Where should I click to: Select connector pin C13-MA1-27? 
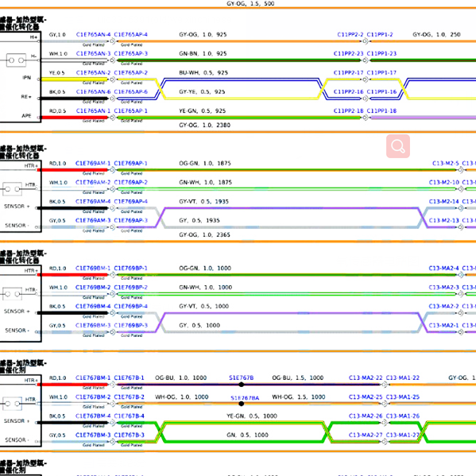[403, 435]
